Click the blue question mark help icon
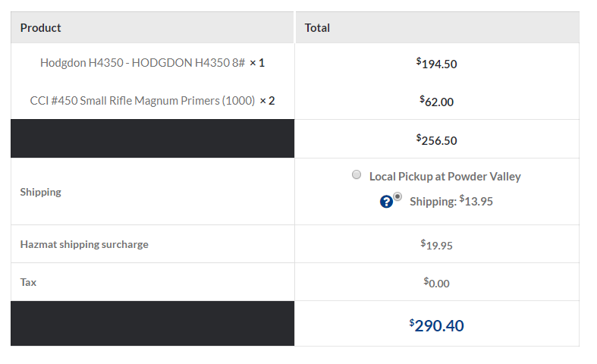The image size is (597, 364). 386,202
